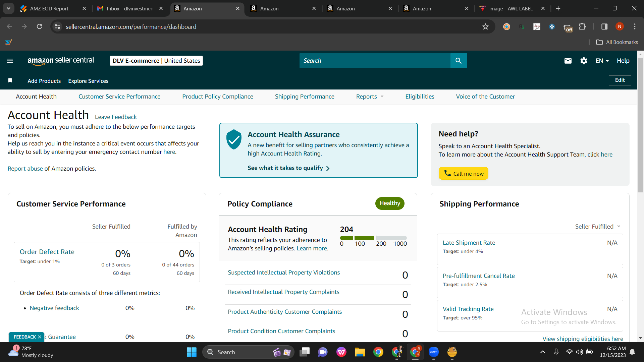
Task: Open the Help link in header
Action: click(x=623, y=61)
